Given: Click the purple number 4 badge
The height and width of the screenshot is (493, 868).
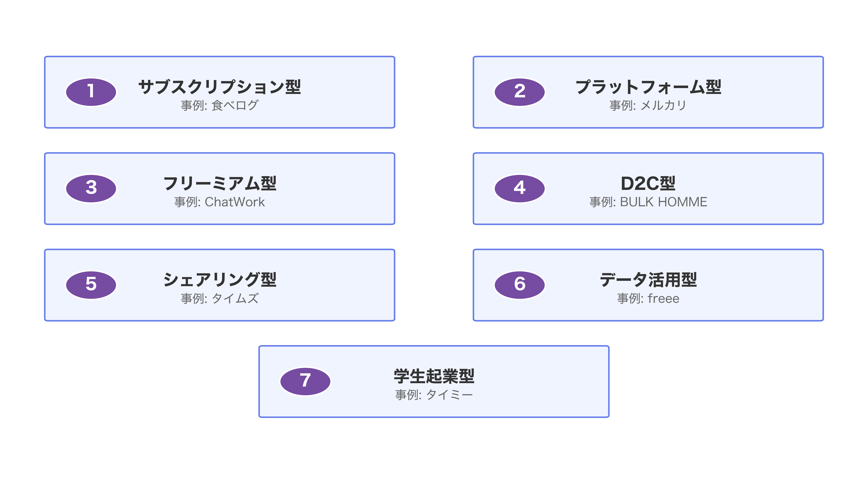Looking at the screenshot, I should pyautogui.click(x=519, y=188).
